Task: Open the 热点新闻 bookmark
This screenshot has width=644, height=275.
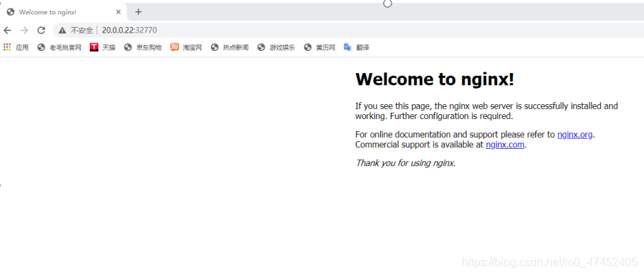Action: (x=230, y=47)
